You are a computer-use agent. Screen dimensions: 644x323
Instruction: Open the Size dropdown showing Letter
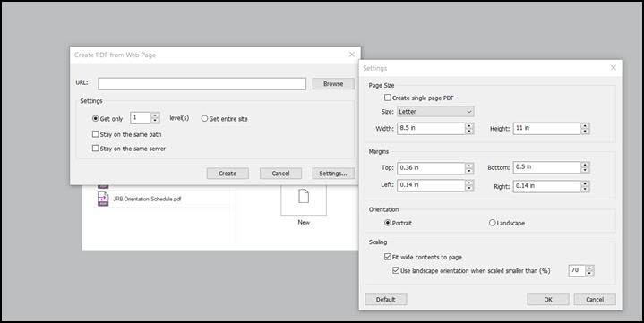coord(435,111)
